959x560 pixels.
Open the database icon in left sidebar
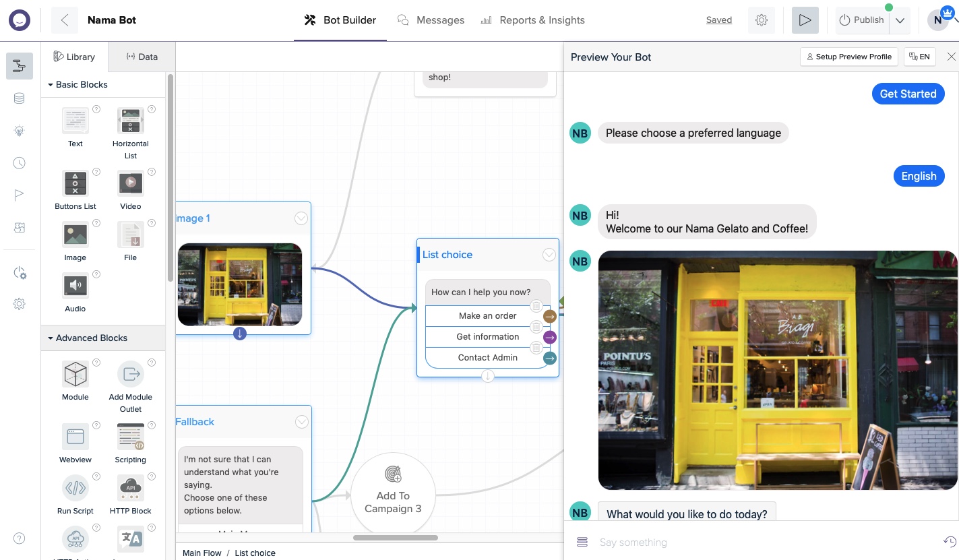[x=20, y=98]
